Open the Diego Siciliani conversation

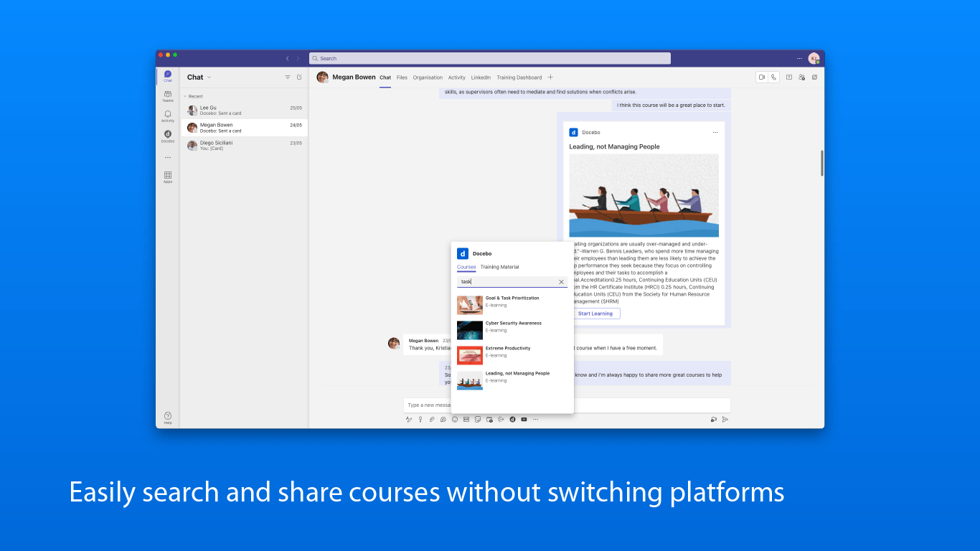click(x=244, y=146)
